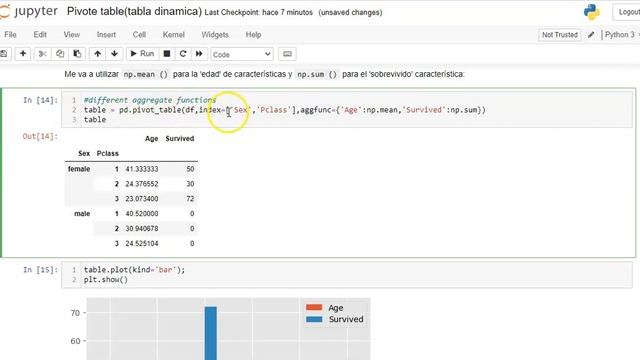Viewport: 640px width, 360px height.
Task: Open the Widgets menu
Action: pos(215,35)
